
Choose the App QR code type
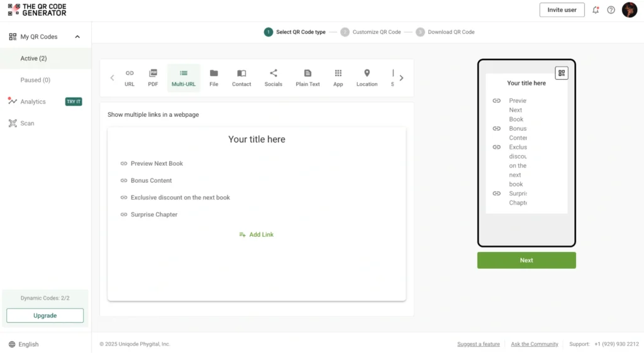(x=338, y=78)
